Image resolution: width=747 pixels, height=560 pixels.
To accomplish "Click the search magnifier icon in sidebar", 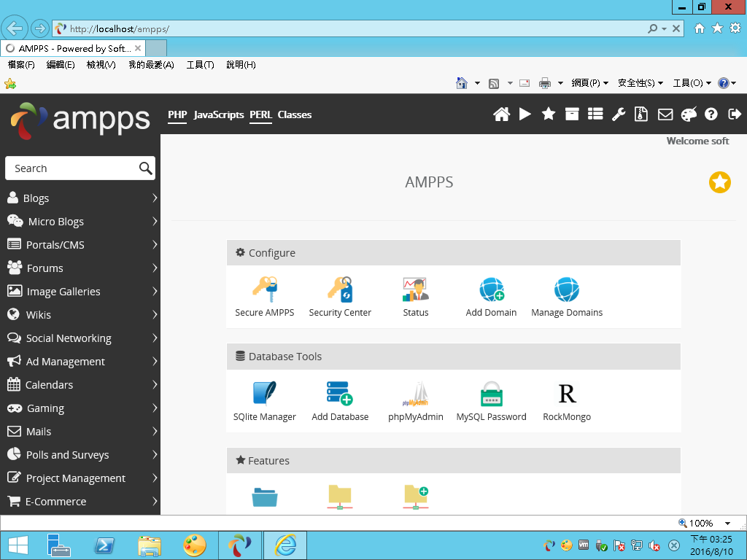I will tap(145, 168).
